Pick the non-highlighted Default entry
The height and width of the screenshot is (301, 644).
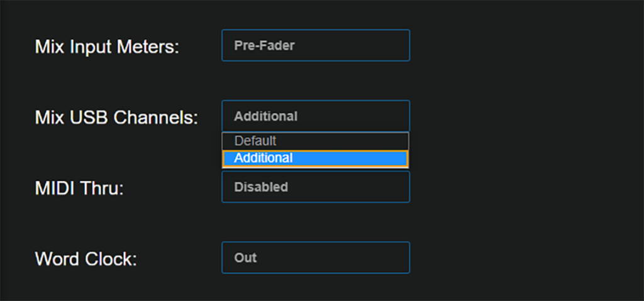coord(255,141)
